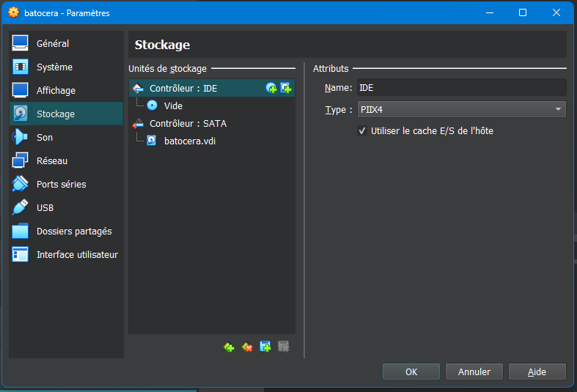Select the Vide optical drive entry
The width and height of the screenshot is (577, 392).
click(212, 106)
